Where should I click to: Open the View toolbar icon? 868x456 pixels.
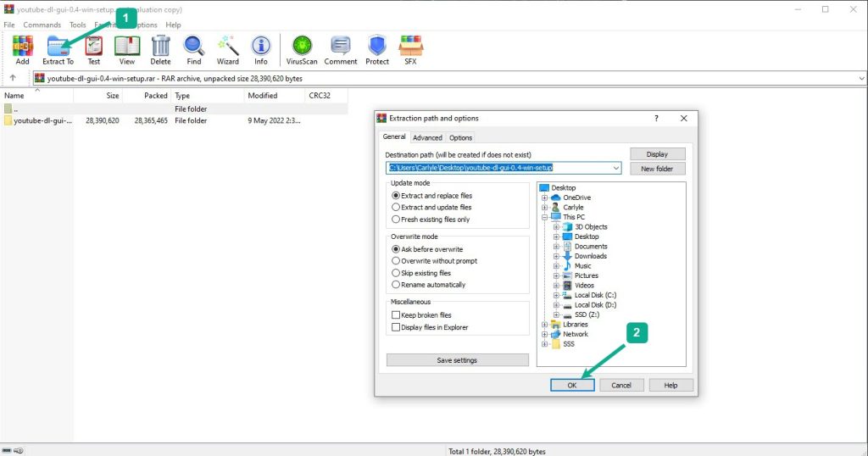click(x=127, y=50)
